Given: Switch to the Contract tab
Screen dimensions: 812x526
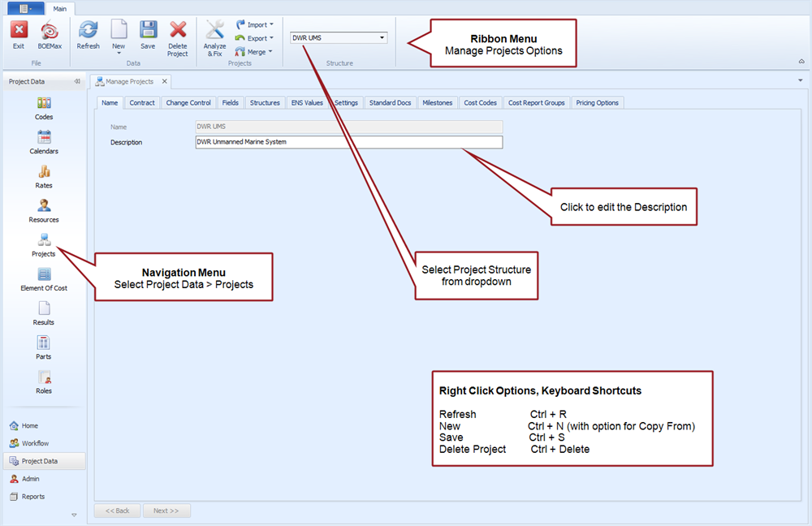Looking at the screenshot, I should [142, 103].
